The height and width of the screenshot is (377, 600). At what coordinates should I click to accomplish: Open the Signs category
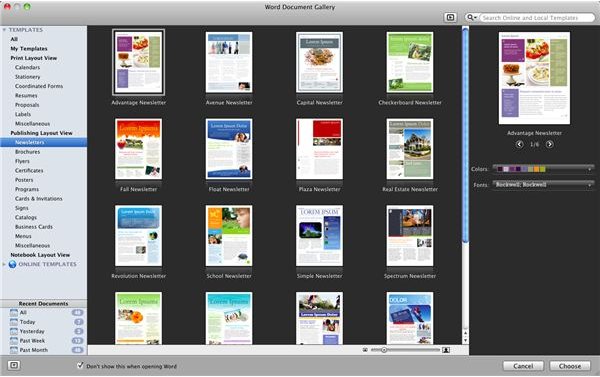tap(22, 208)
